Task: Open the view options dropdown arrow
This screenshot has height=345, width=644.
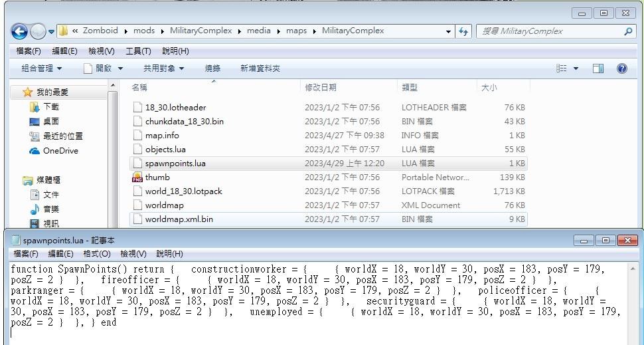Action: coord(576,68)
